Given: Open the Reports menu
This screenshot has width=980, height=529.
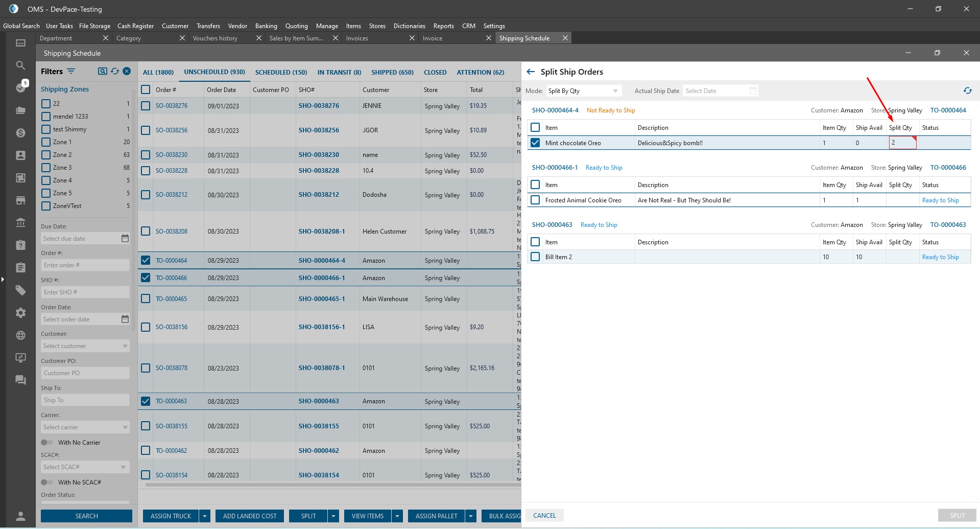Looking at the screenshot, I should click(443, 26).
